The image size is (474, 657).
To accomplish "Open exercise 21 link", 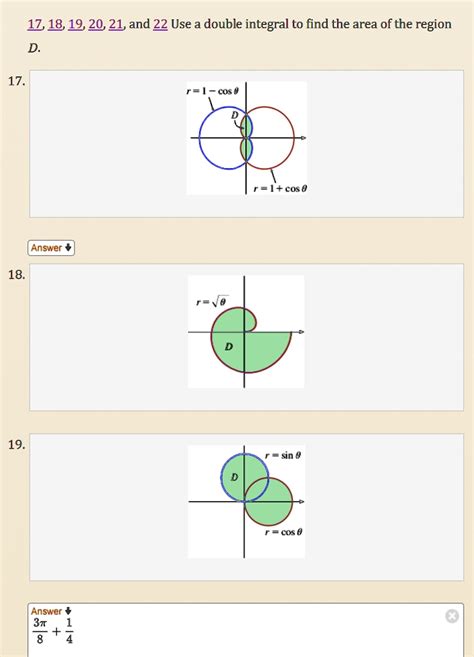I will (116, 25).
